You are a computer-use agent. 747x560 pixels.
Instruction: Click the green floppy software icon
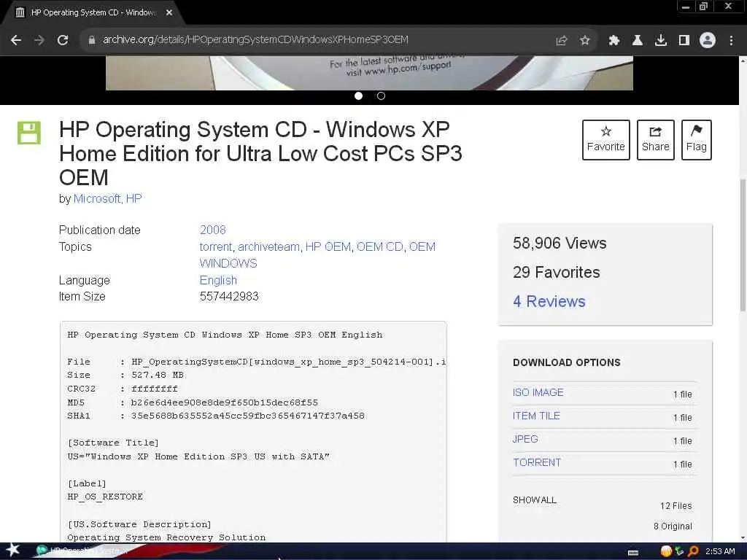(29, 133)
